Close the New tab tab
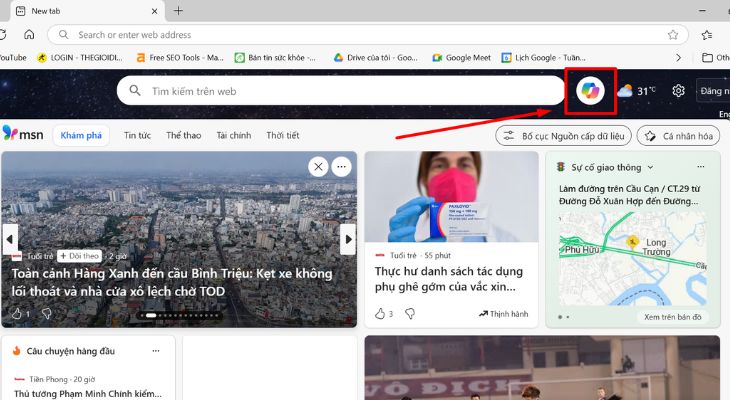Viewport: 730px width, 400px height. pyautogui.click(x=155, y=11)
